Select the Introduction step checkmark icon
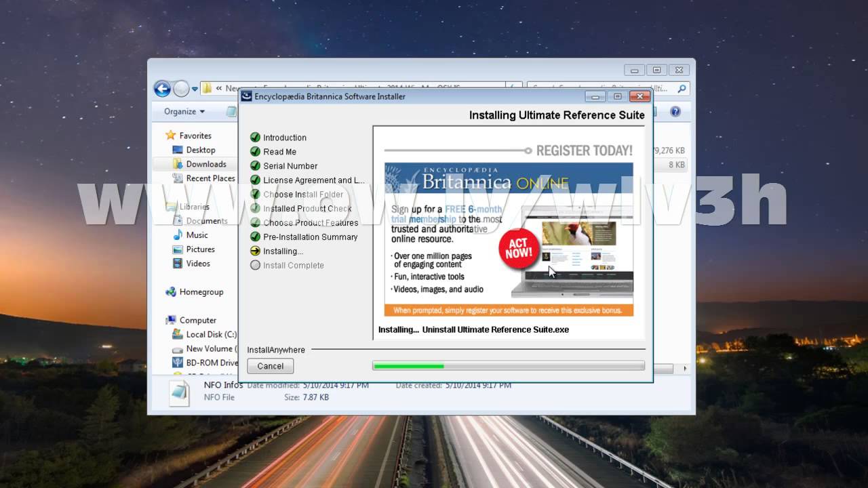 tap(255, 138)
